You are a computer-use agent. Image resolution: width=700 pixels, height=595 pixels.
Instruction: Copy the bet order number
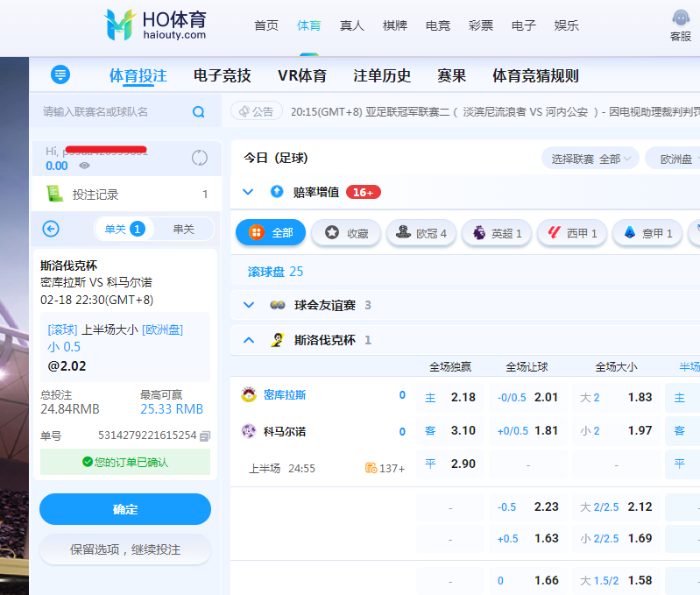click(205, 436)
